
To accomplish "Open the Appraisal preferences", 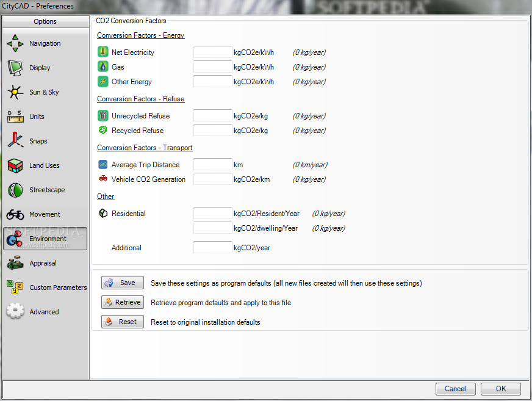I will [45, 263].
